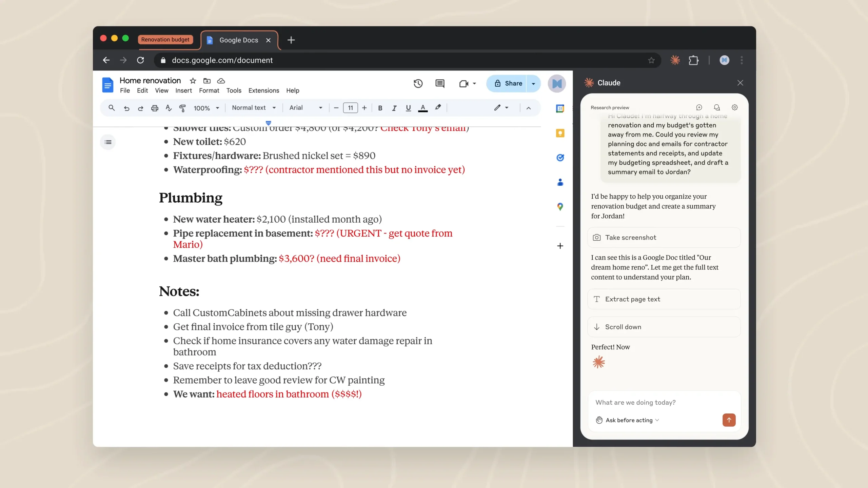
Task: Open version history clock icon
Action: coord(418,83)
